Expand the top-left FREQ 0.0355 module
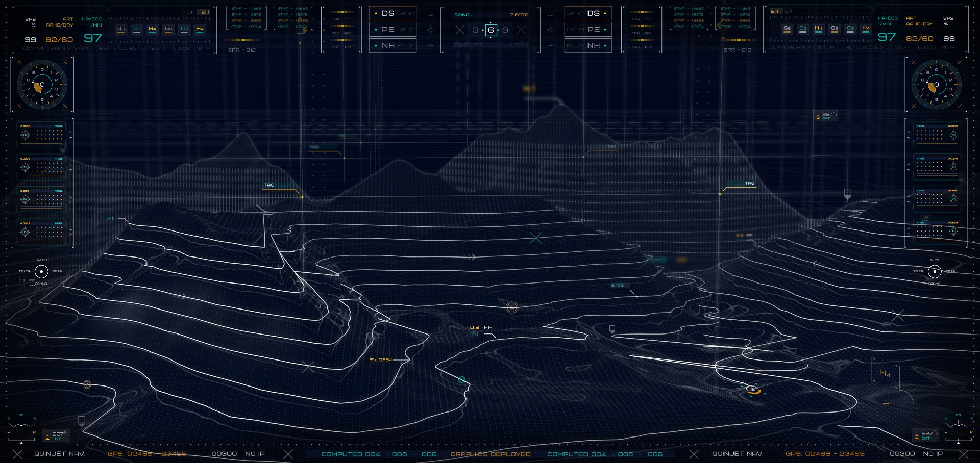980x463 pixels. pos(41,135)
